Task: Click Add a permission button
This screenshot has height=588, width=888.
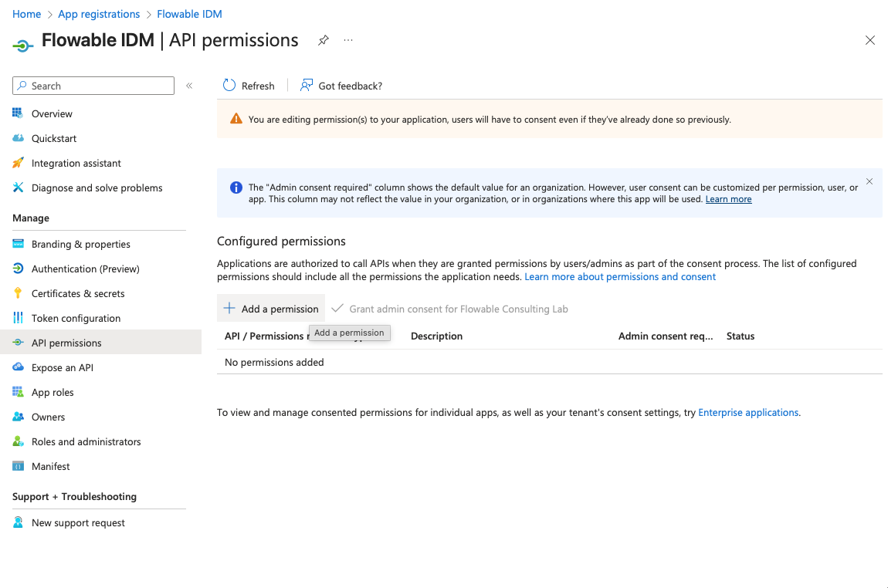Action: 271,309
